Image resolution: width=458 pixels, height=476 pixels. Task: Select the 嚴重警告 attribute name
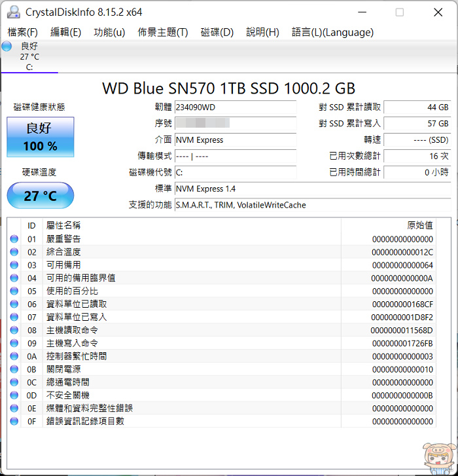point(63,239)
